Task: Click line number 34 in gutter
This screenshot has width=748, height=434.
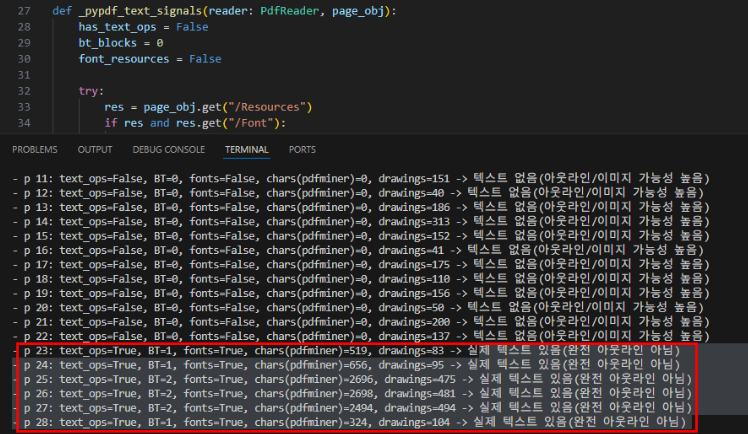Action: (24, 123)
